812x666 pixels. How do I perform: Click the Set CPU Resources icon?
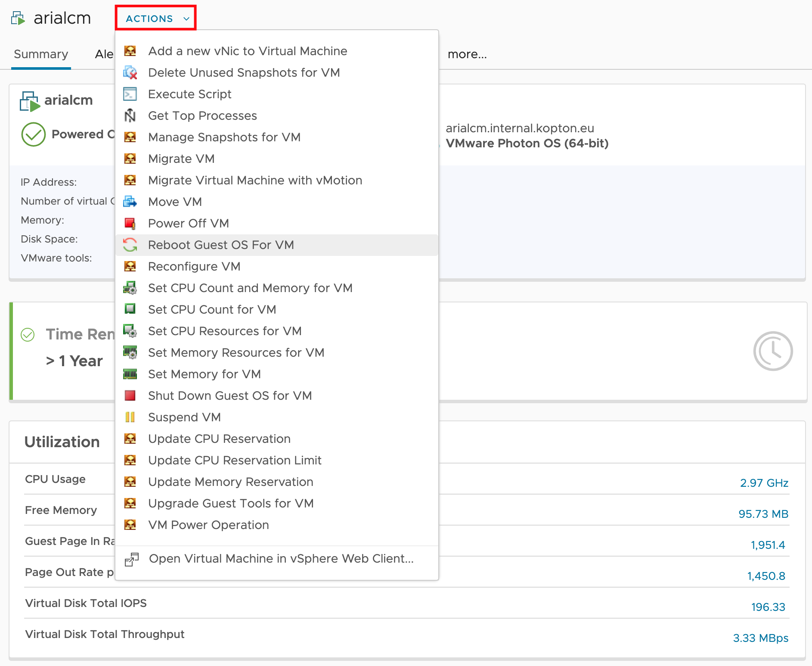coord(130,331)
